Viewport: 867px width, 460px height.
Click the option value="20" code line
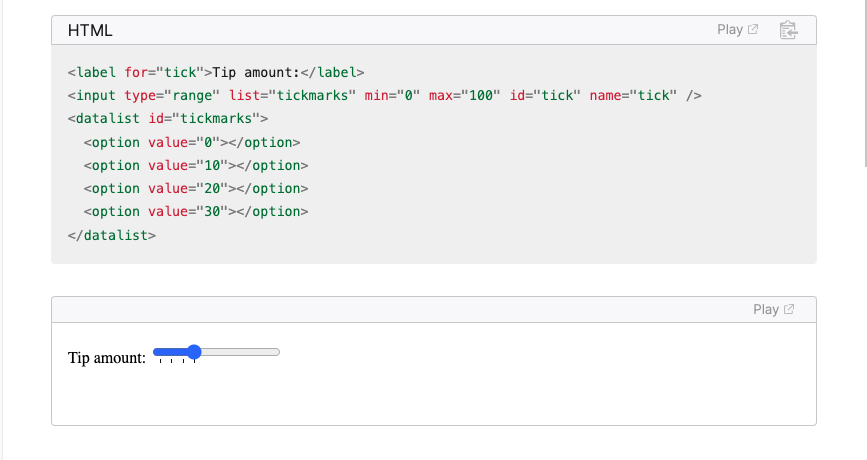[196, 189]
